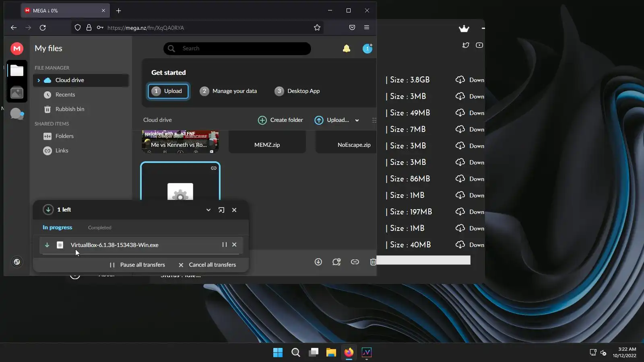Open the photos icon in MEGA's left rail
Viewport: 644px width, 362px height.
click(x=17, y=93)
